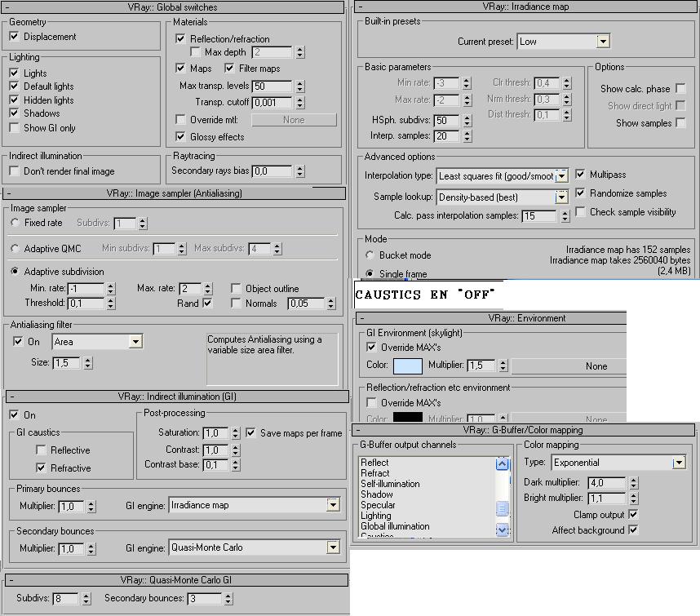Toggle the Rand checkbox
700x616 pixels.
pos(207,303)
